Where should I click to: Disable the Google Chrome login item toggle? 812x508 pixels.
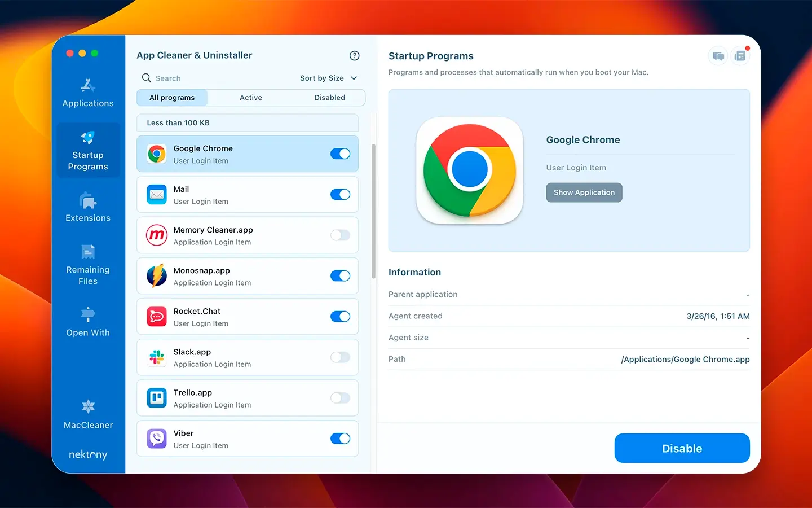[340, 154]
